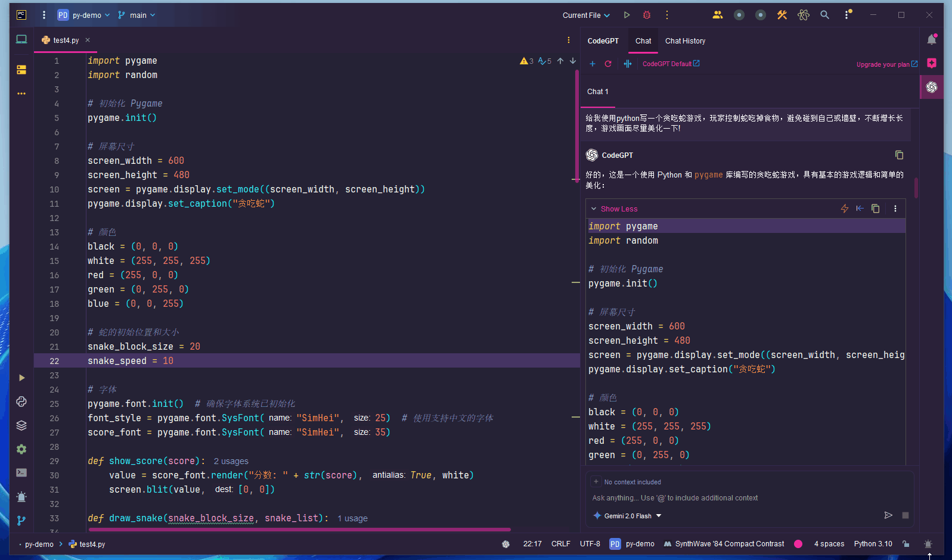
Task: Click the red reload icon in CodeGPT toolbar
Action: (x=608, y=64)
